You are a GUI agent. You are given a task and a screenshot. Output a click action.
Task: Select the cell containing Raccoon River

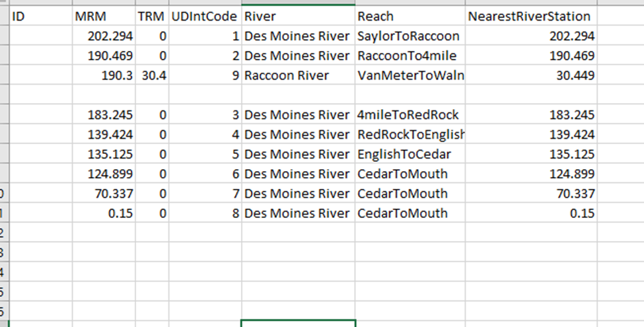click(x=298, y=75)
